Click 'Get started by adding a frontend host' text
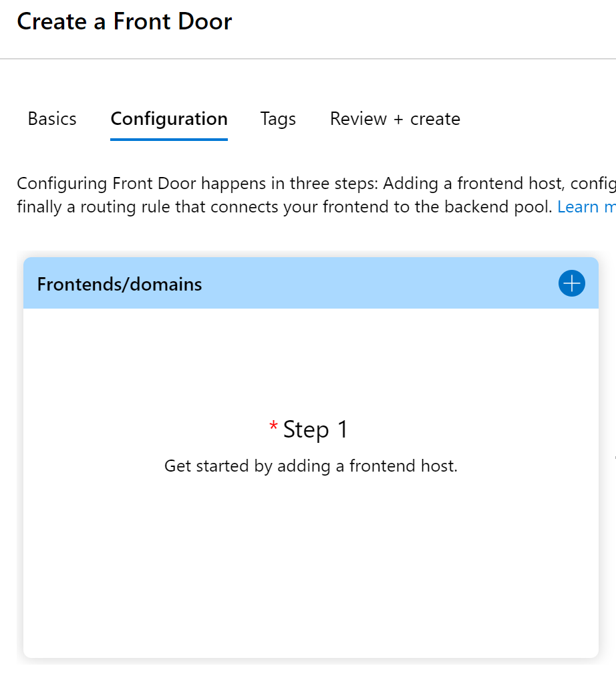The width and height of the screenshot is (616, 676). pyautogui.click(x=311, y=466)
